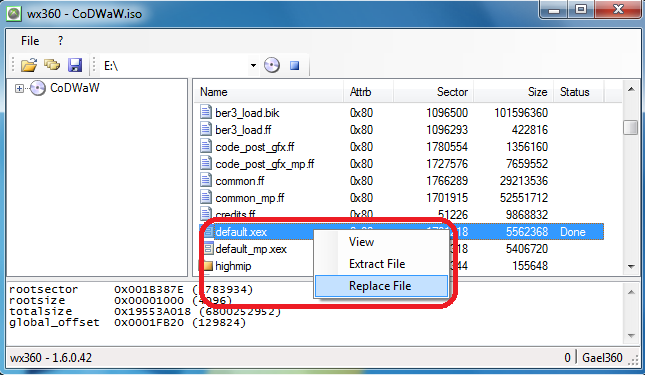Click size 5406720 cell
The width and height of the screenshot is (645, 375).
pos(527,249)
